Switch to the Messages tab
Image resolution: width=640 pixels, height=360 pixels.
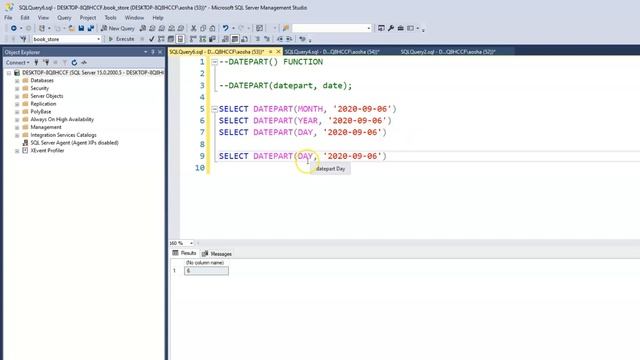click(217, 254)
